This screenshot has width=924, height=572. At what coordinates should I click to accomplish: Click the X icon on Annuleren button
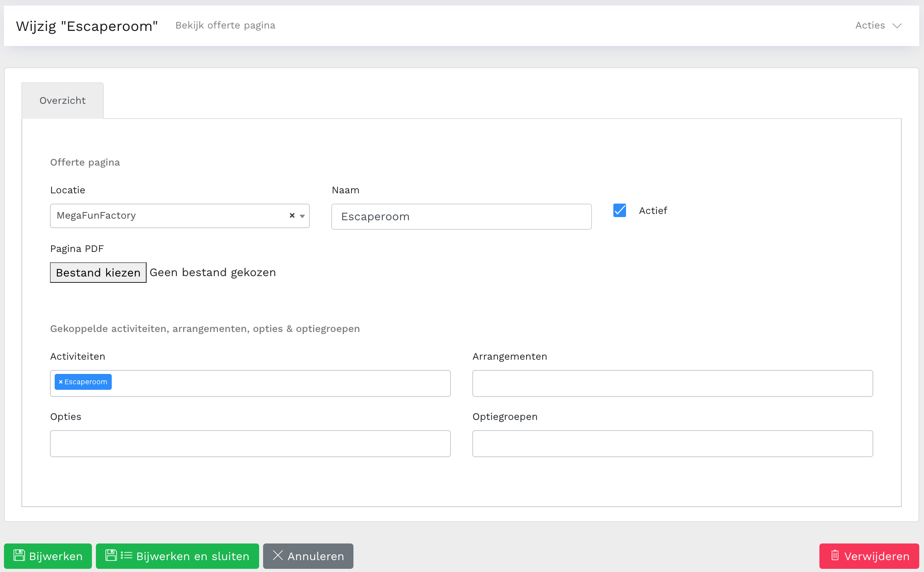coord(278,555)
